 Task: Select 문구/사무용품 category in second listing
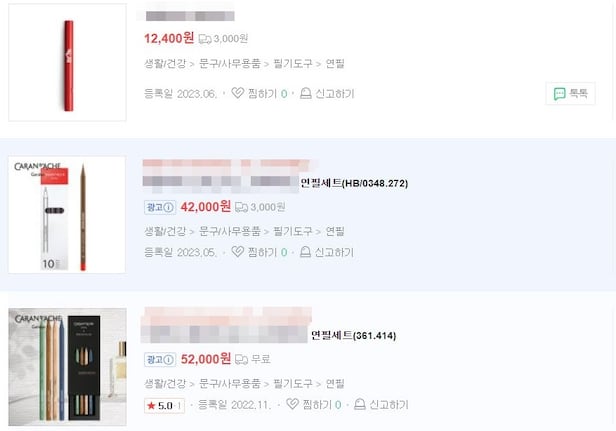230,231
